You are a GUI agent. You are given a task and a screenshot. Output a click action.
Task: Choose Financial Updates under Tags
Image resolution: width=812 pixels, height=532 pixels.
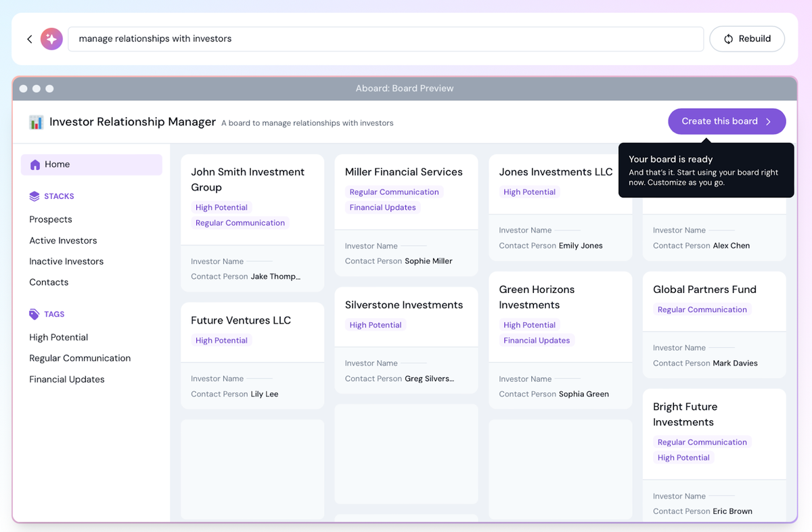pyautogui.click(x=66, y=379)
